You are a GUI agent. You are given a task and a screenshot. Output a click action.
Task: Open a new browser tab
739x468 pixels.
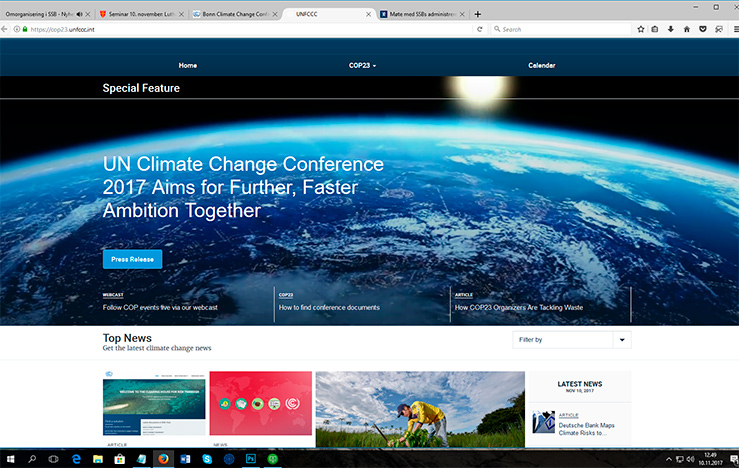(477, 14)
